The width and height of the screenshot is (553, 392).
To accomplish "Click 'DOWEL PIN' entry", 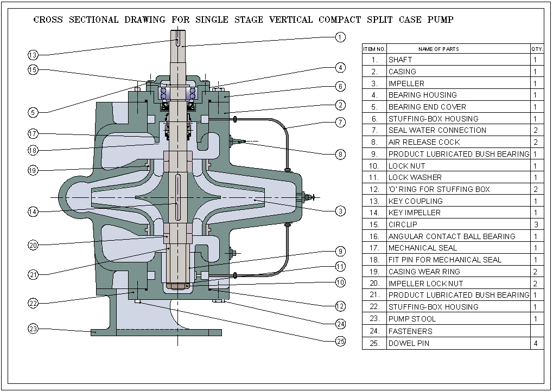I will pyautogui.click(x=409, y=343).
